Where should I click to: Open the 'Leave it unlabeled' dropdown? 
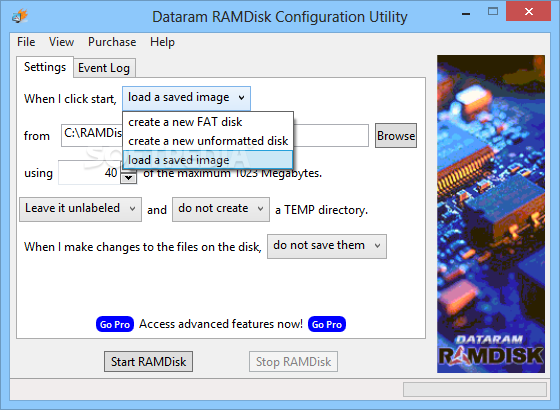click(x=80, y=209)
